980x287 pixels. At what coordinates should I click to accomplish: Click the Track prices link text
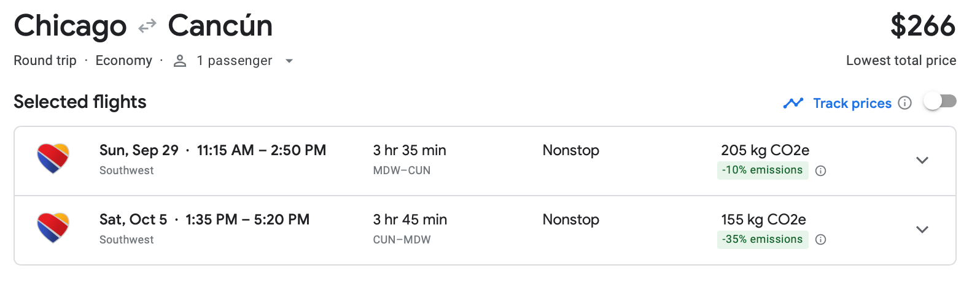tap(852, 103)
